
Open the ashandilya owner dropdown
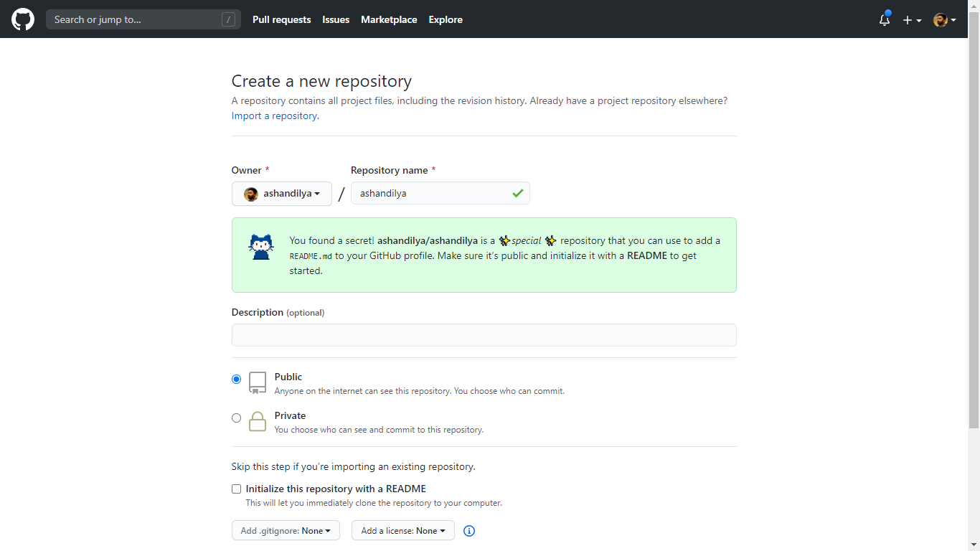pos(281,193)
